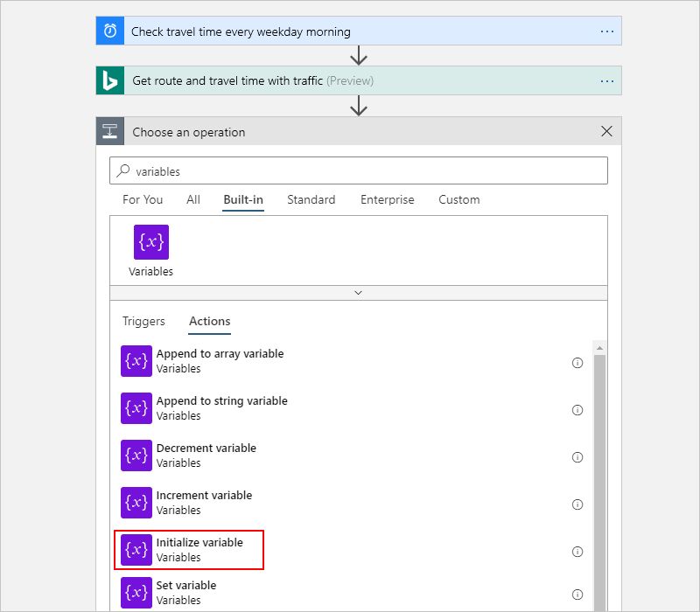View info for Set variable action
Image resolution: width=700 pixels, height=612 pixels.
pyautogui.click(x=577, y=592)
